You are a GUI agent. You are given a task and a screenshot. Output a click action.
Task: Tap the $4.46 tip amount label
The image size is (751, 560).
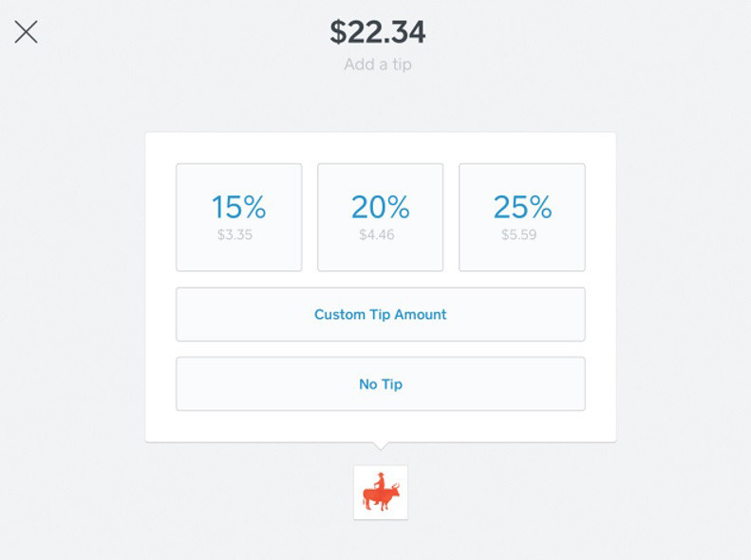(x=377, y=234)
